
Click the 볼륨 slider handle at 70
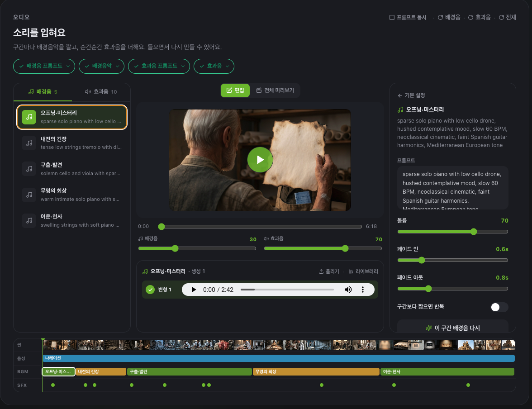click(474, 232)
